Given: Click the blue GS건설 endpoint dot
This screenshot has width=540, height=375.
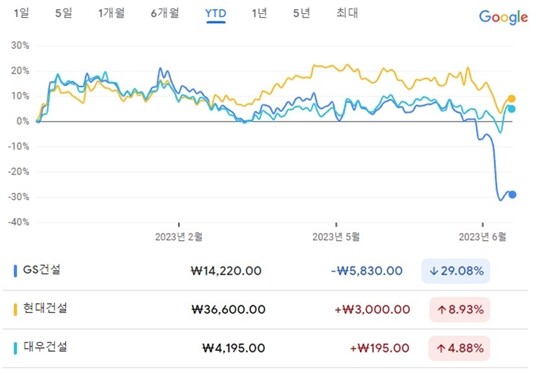Looking at the screenshot, I should (x=512, y=195).
